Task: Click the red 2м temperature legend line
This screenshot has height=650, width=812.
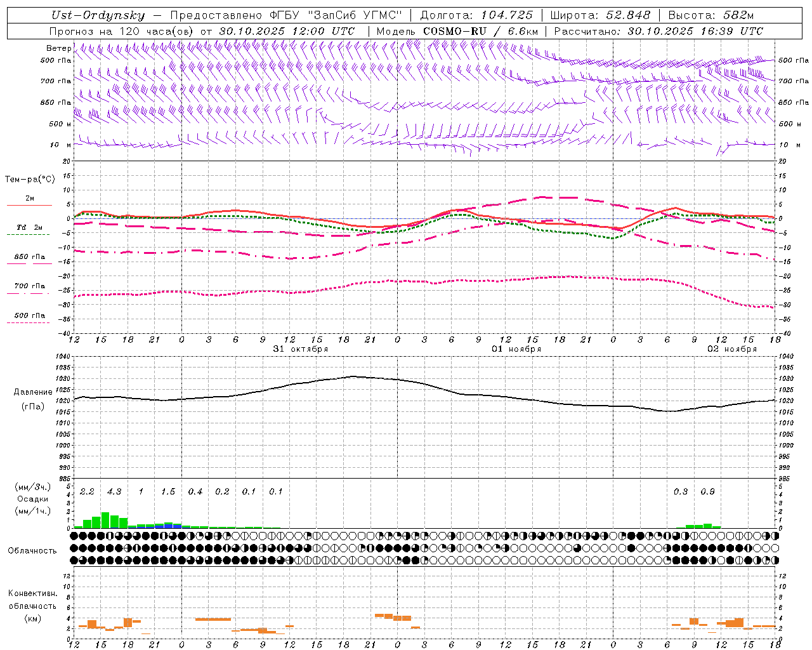Action: pos(30,205)
